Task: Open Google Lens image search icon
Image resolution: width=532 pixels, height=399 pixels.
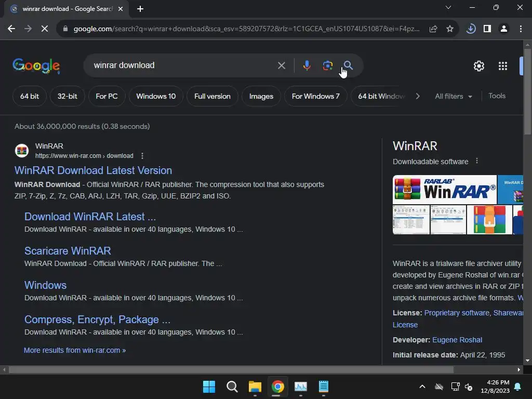Action: (x=327, y=65)
